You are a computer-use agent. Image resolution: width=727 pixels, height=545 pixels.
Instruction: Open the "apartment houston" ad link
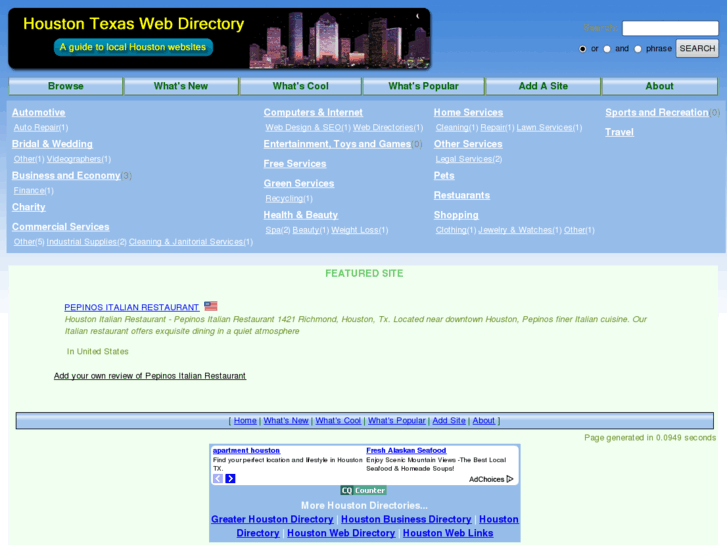pos(246,450)
